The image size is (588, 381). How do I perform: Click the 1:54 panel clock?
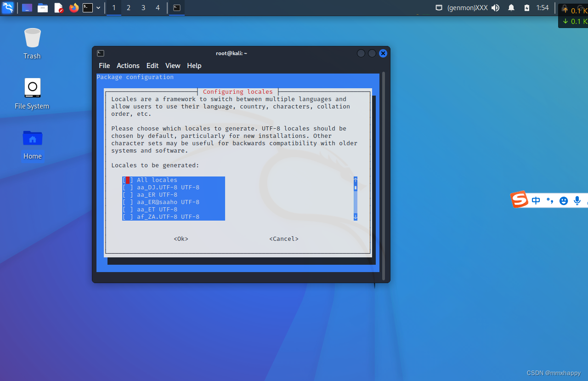[x=543, y=8]
